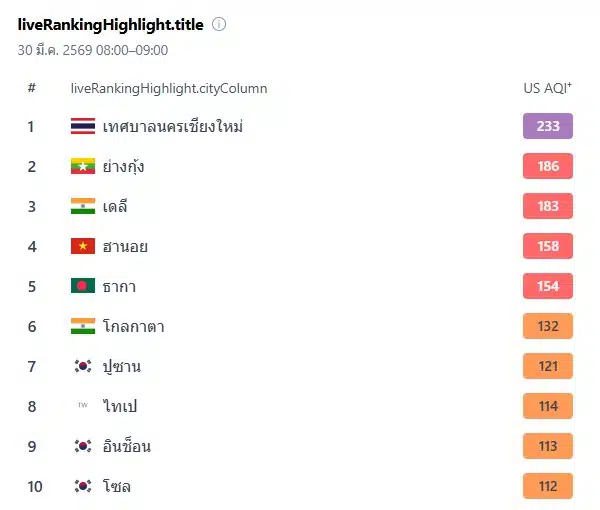
Task: Click the info icon beside liveRankingHighlight.title
Action: pyautogui.click(x=219, y=24)
